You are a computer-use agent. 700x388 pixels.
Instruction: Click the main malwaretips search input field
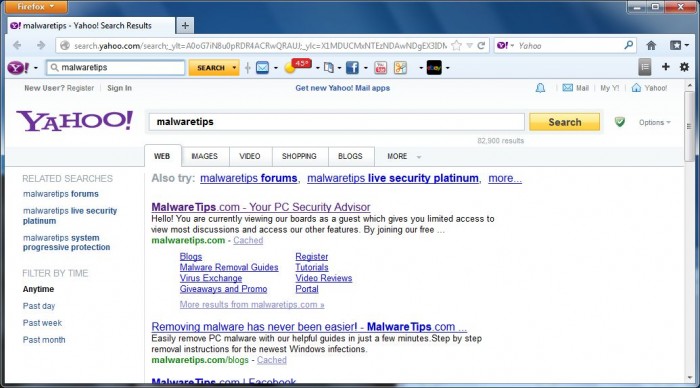[337, 122]
